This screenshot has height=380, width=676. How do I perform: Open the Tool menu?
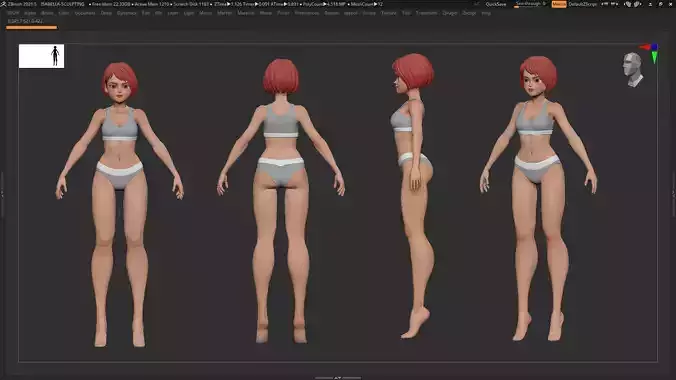[x=406, y=13]
